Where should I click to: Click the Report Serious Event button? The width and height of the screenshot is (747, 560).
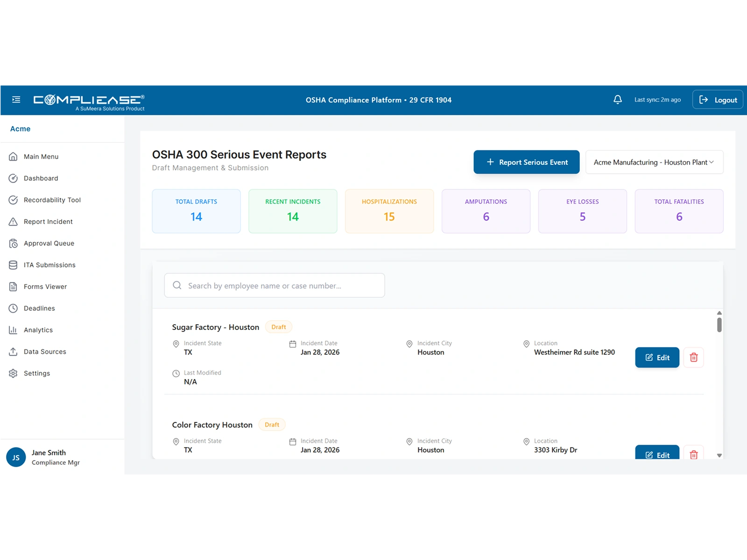point(526,162)
